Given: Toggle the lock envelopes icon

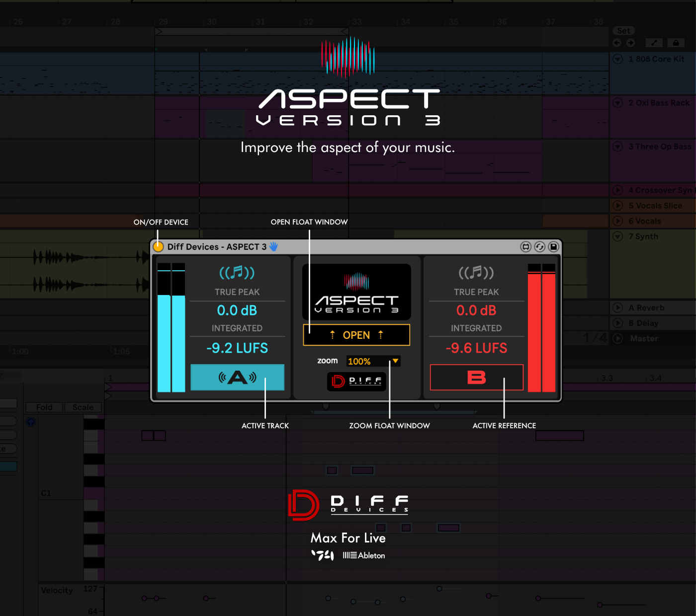Looking at the screenshot, I should pyautogui.click(x=676, y=43).
